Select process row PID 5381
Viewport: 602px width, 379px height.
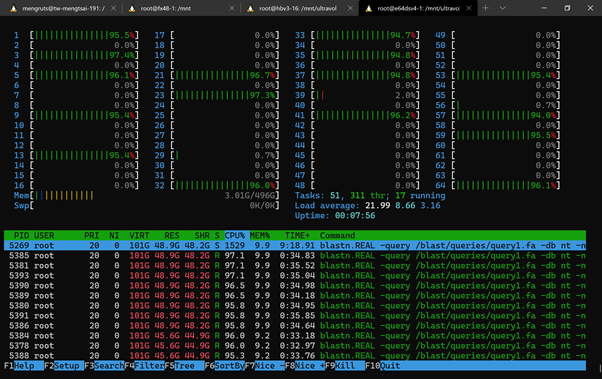[x=295, y=265]
